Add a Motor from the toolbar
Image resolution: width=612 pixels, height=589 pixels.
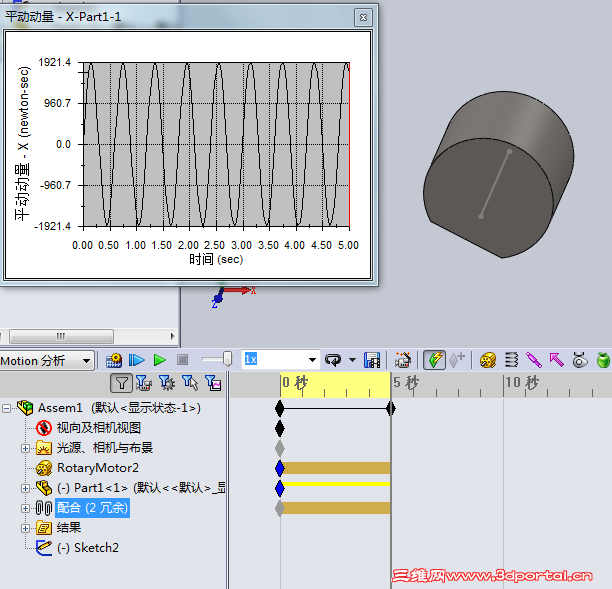[488, 360]
